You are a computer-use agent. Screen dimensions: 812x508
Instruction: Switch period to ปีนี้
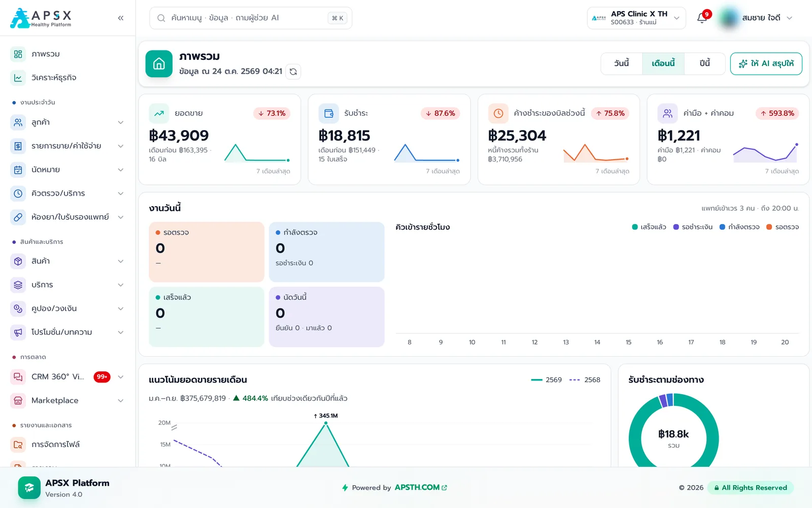click(x=704, y=63)
